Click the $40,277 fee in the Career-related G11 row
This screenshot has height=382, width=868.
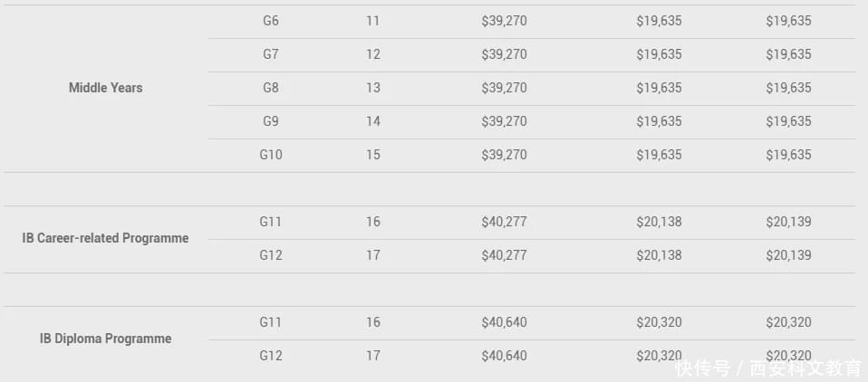[504, 222]
